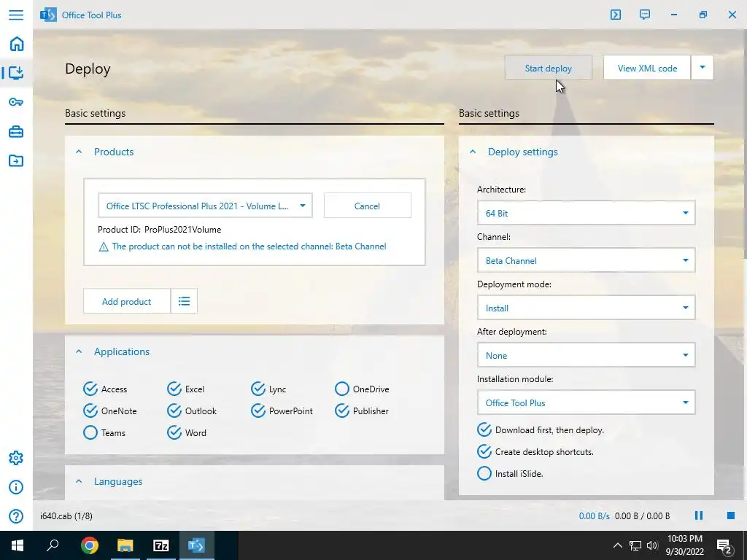Collapse the Applications section
This screenshot has height=560, width=747.
pyautogui.click(x=79, y=351)
